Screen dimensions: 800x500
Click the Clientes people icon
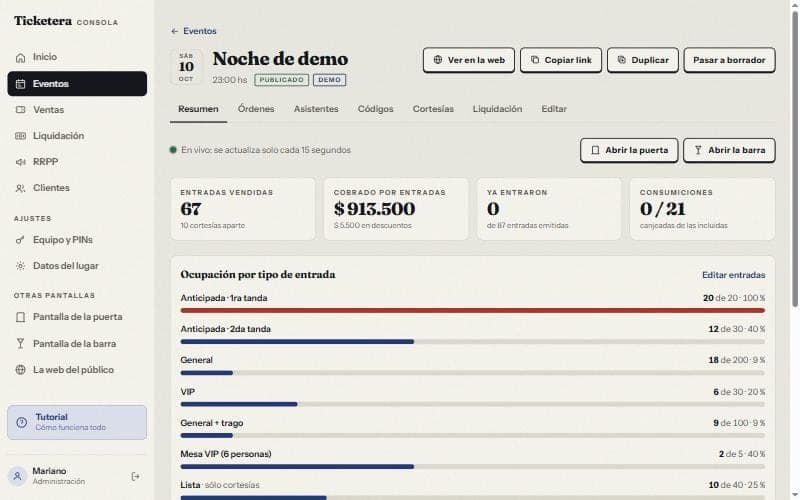(20, 188)
